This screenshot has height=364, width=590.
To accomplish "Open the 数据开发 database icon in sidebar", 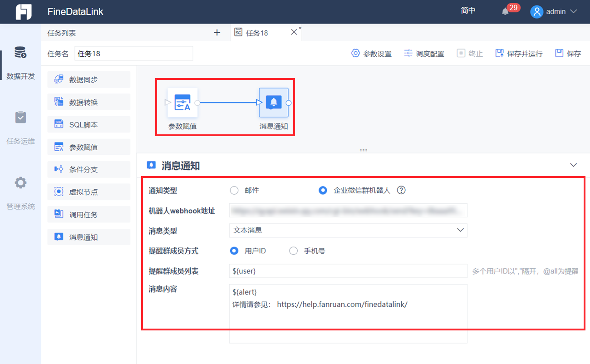I will pos(20,52).
